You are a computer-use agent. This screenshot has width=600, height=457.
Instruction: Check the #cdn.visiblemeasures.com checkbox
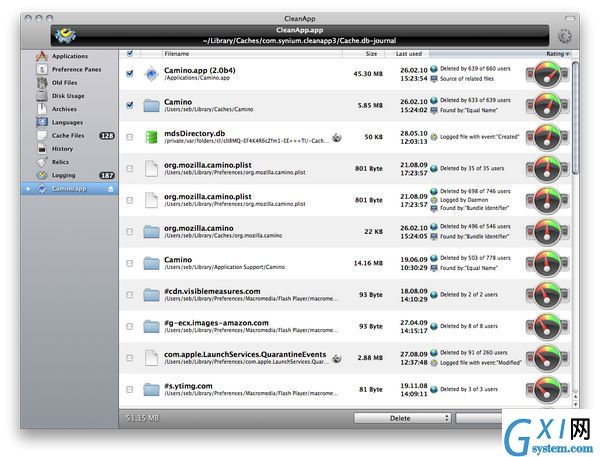(130, 295)
